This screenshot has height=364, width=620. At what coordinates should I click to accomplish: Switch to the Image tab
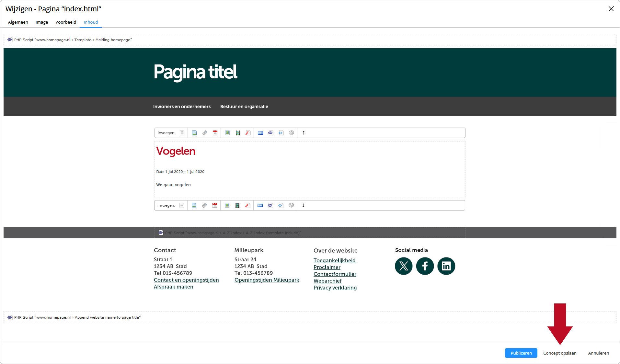tap(42, 22)
